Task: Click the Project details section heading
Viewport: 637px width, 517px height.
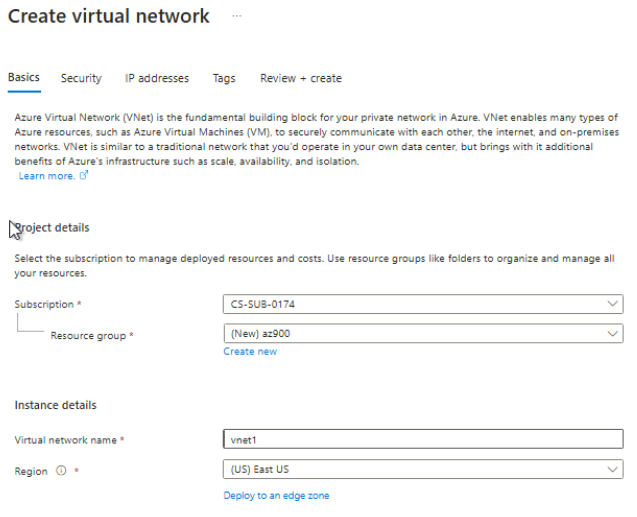Action: 52,228
